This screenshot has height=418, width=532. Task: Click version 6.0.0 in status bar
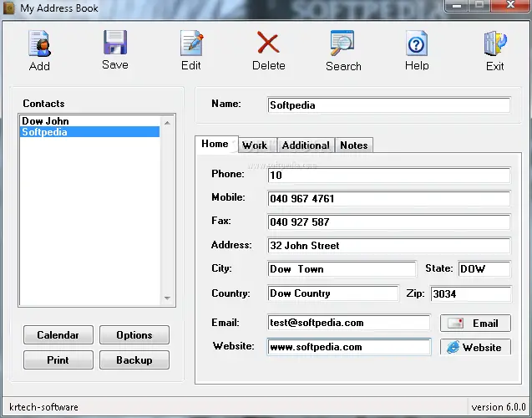499,407
